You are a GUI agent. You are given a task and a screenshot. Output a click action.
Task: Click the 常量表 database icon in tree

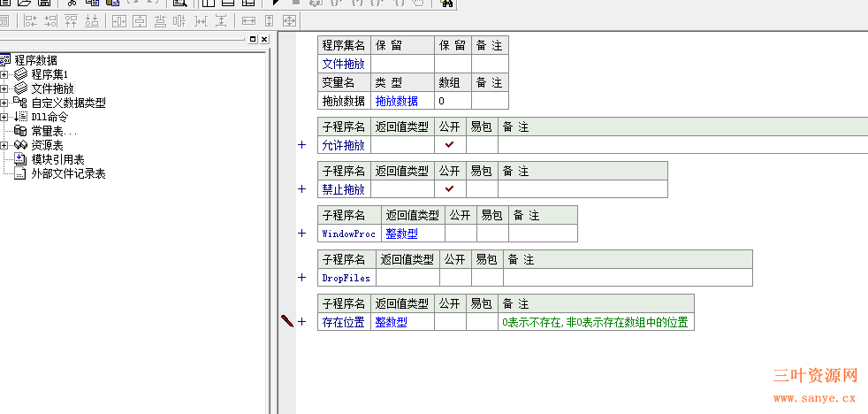21,131
